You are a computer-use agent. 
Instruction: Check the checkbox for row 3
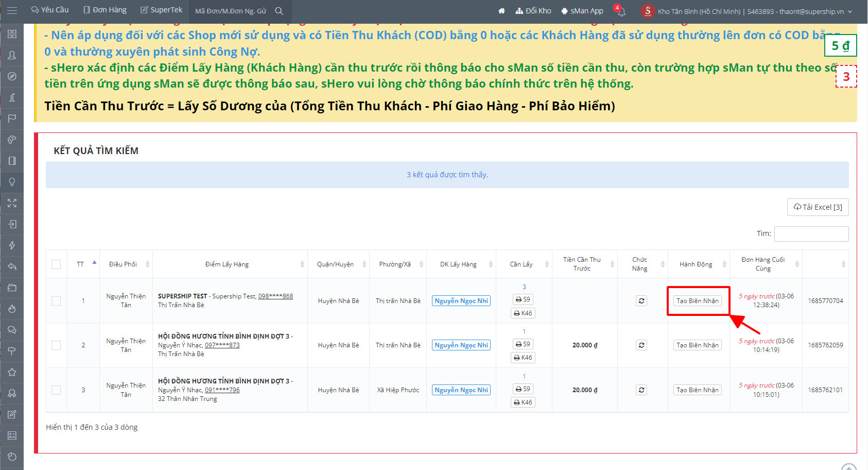tap(56, 390)
